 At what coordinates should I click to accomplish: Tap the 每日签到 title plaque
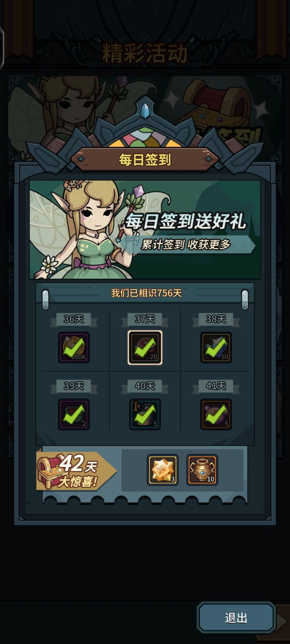[x=145, y=160]
